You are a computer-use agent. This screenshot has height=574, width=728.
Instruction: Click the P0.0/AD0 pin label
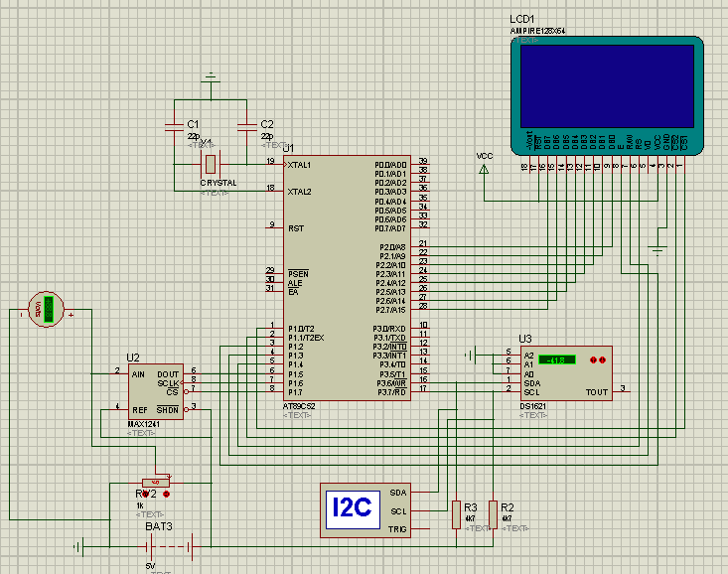point(390,165)
